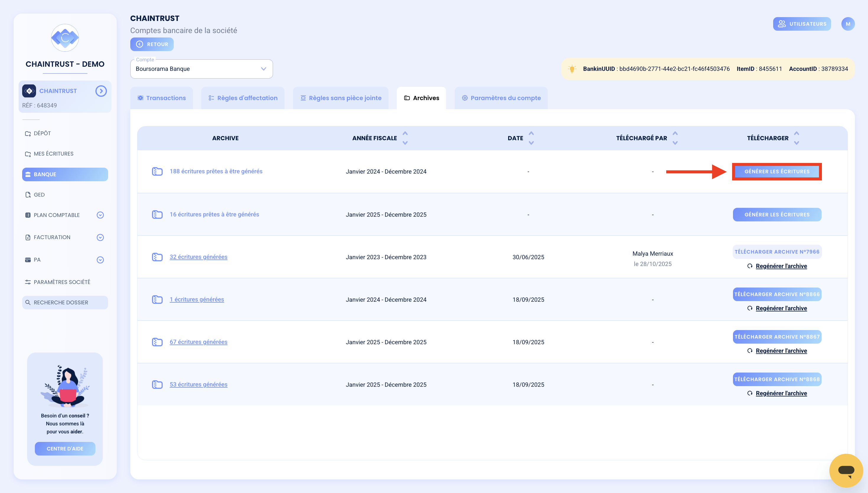
Task: Click folder icon of 1 écritures générées row
Action: (x=157, y=299)
